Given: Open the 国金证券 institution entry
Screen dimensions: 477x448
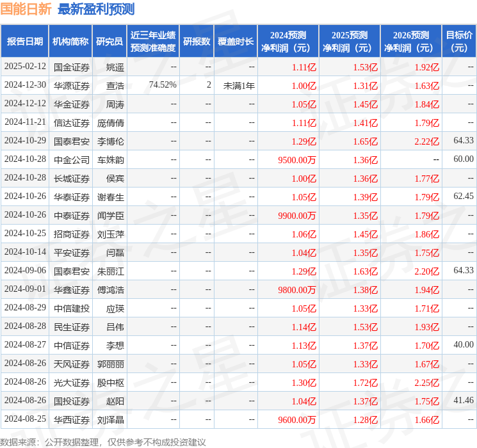Looking at the screenshot, I should [x=72, y=67].
